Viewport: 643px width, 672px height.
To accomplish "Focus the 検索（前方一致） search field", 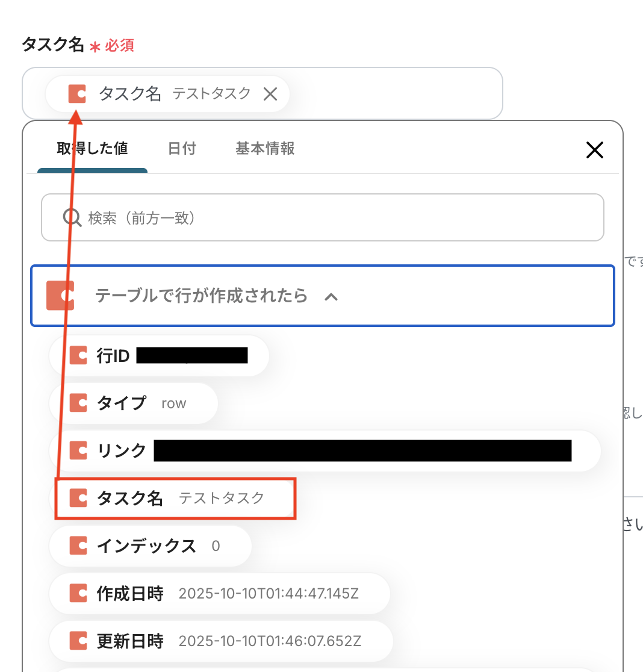I will coord(323,218).
